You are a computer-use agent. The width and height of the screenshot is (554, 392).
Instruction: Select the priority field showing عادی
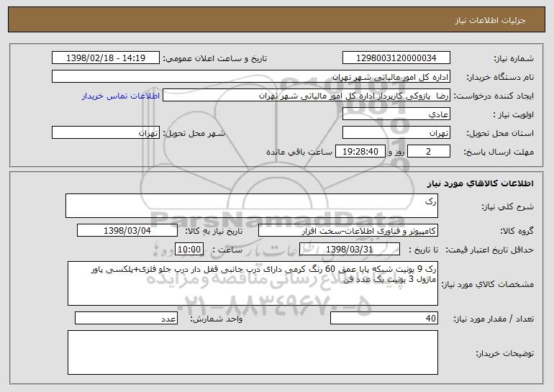click(x=396, y=114)
